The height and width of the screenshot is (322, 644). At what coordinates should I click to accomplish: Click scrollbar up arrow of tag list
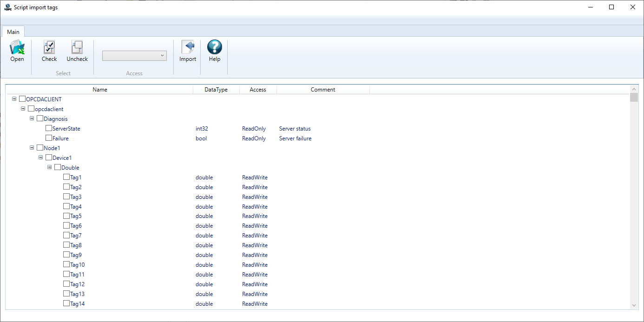(634, 89)
